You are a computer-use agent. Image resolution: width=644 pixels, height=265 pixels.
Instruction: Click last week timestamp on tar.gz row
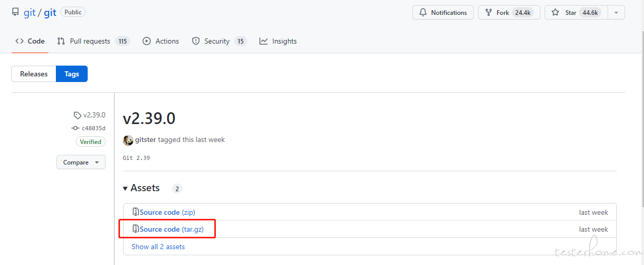[x=594, y=229]
